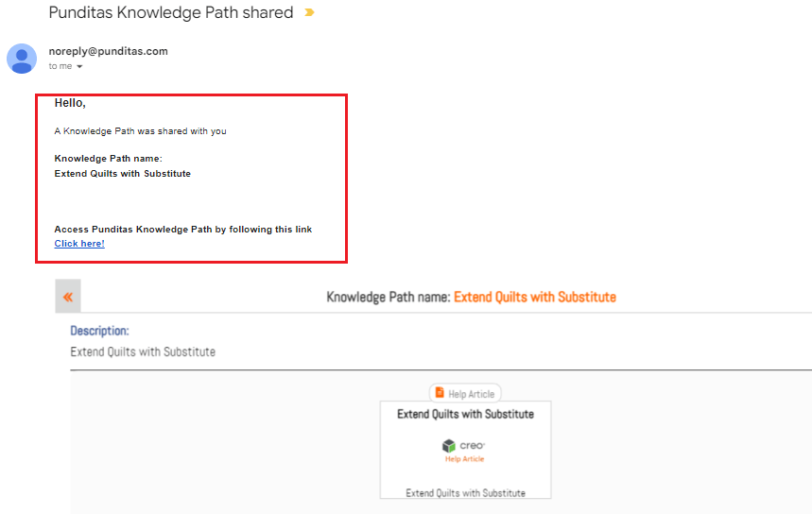The height and width of the screenshot is (514, 812).
Task: Click the orange Knowledge Path title in header
Action: (x=534, y=297)
